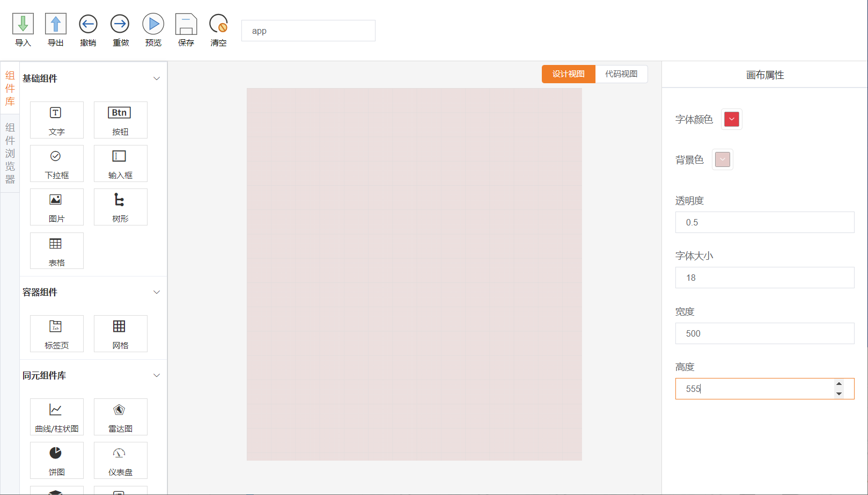Click the pink design canvas area
Screen dimensions: 868x495
414,274
